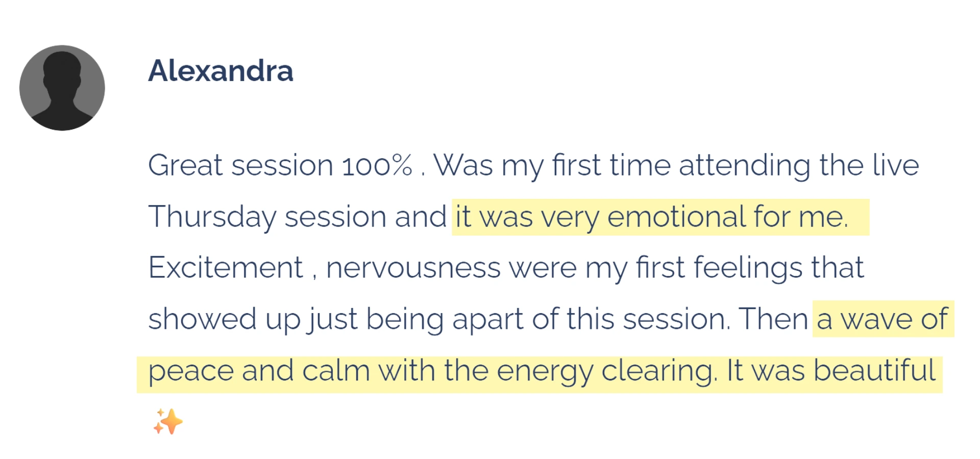Click the words "session and" after Thursday

coord(365,217)
